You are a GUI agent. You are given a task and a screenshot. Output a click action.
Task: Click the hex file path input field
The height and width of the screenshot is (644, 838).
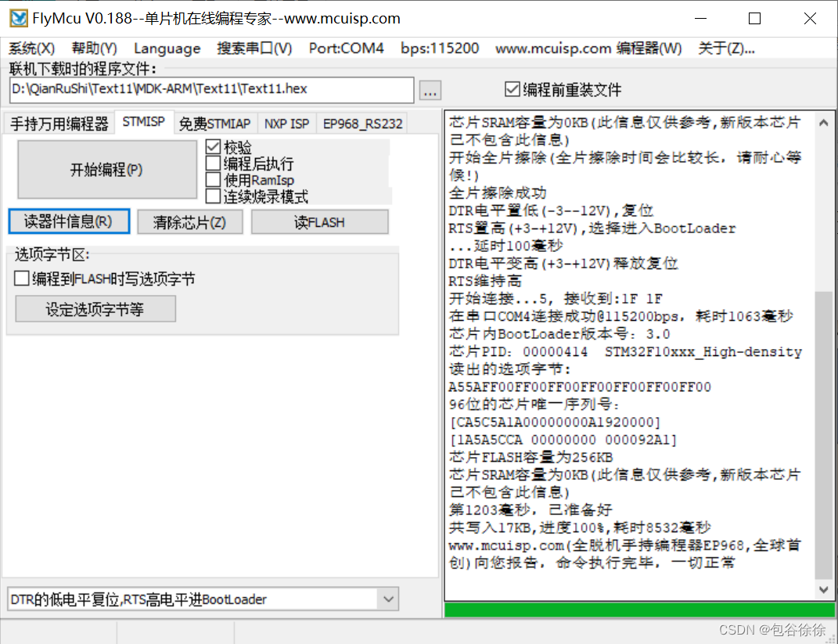(211, 89)
